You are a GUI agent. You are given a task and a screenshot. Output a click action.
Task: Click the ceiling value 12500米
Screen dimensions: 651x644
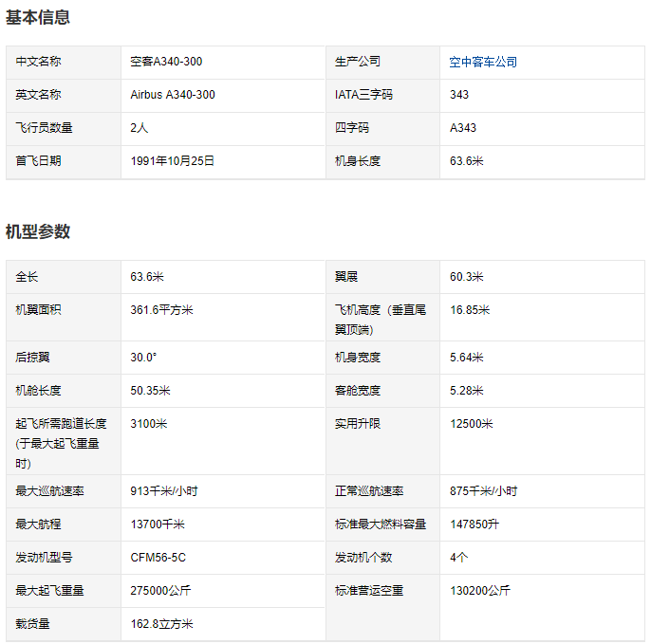pos(472,424)
